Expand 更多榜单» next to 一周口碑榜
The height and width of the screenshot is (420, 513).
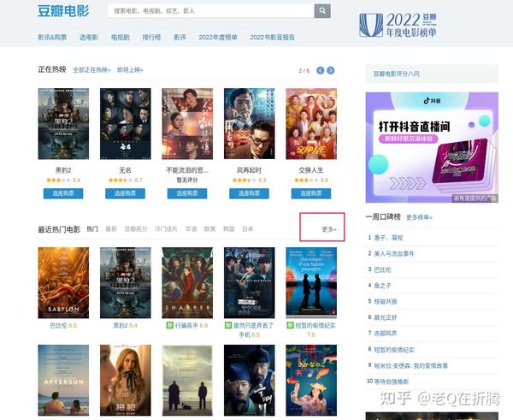[x=419, y=217]
